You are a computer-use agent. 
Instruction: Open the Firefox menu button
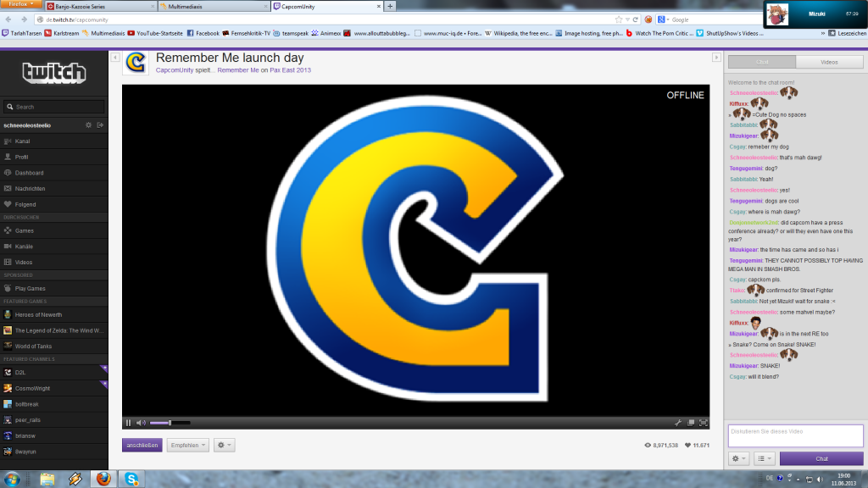coord(20,4)
